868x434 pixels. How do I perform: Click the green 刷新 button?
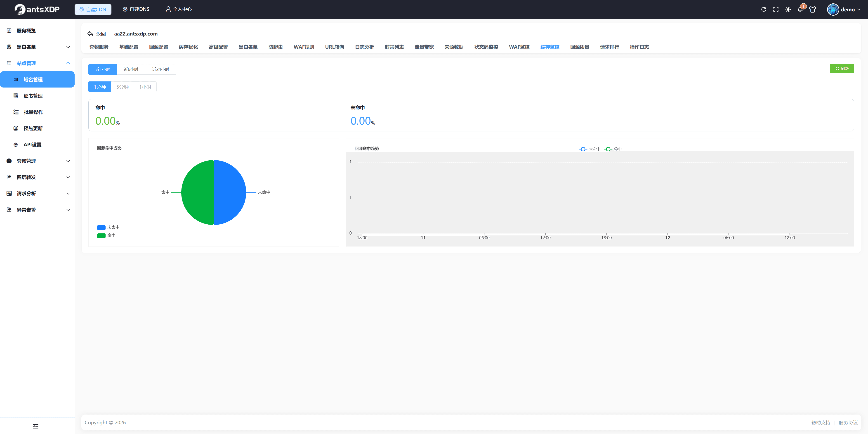pos(842,69)
